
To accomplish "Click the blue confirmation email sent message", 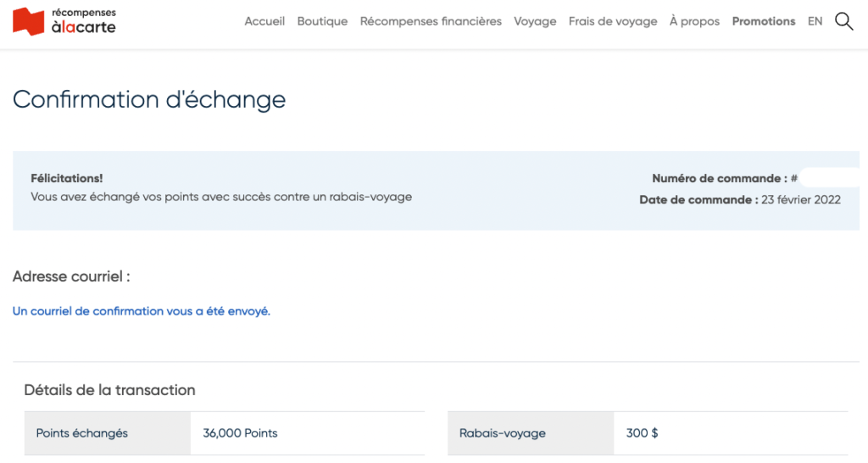I will pyautogui.click(x=141, y=311).
